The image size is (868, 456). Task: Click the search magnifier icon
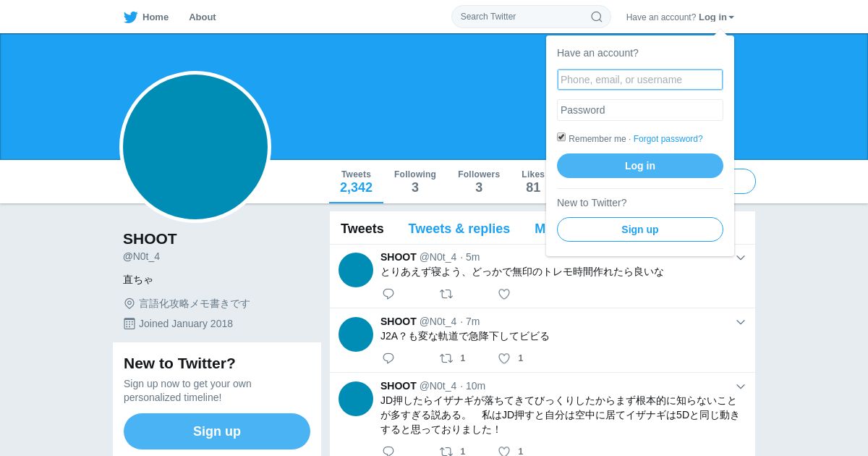(x=597, y=17)
